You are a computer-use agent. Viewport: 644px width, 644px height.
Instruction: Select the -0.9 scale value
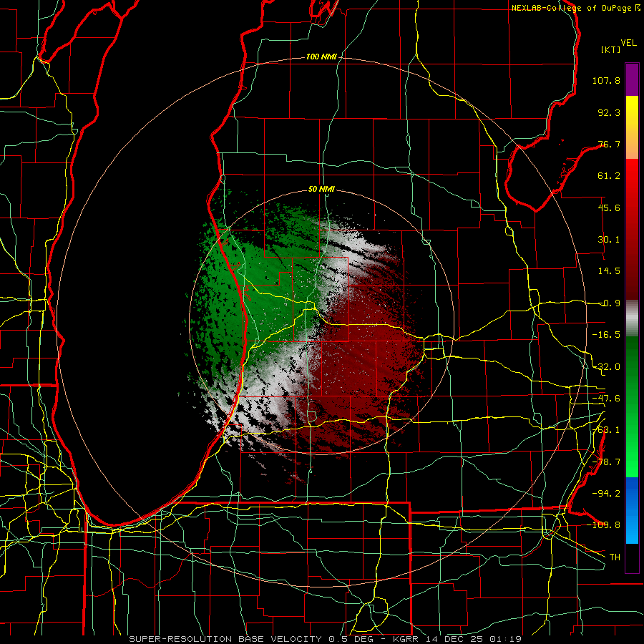coord(609,303)
